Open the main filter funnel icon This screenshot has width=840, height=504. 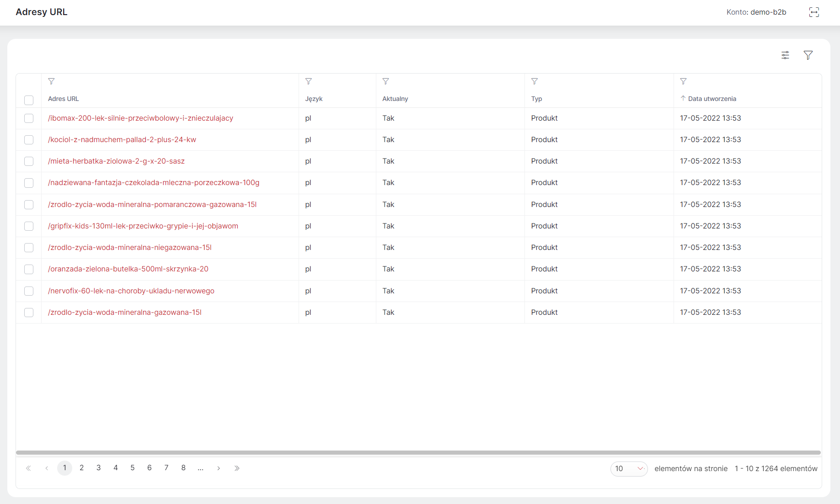click(808, 55)
